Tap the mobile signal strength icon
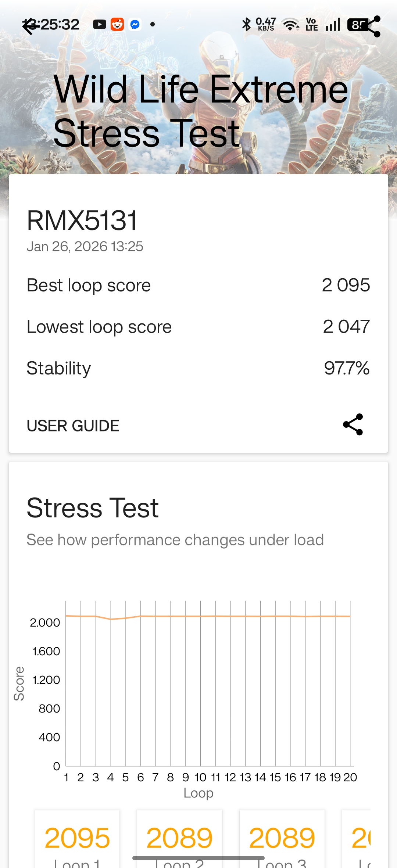 (x=333, y=25)
